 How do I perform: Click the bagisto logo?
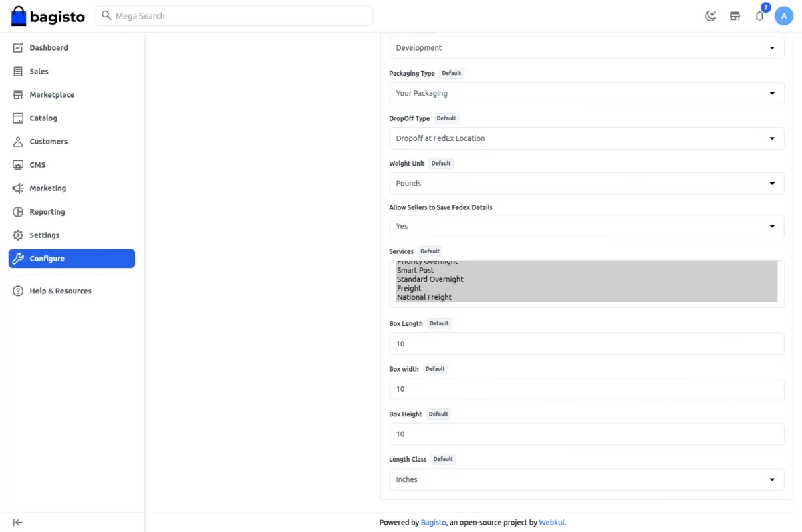(x=48, y=16)
